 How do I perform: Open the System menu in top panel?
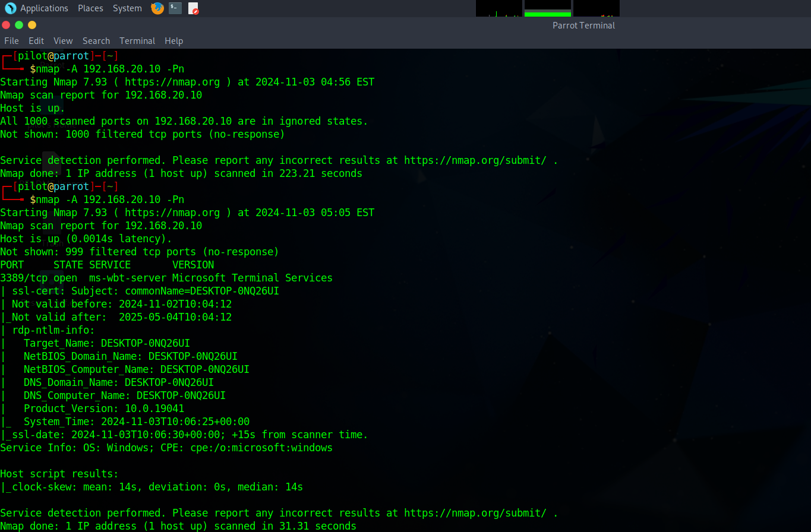(127, 8)
